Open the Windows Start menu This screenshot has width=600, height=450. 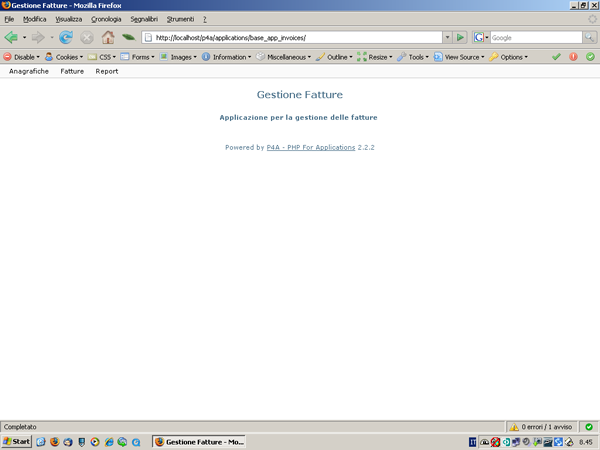[x=16, y=442]
